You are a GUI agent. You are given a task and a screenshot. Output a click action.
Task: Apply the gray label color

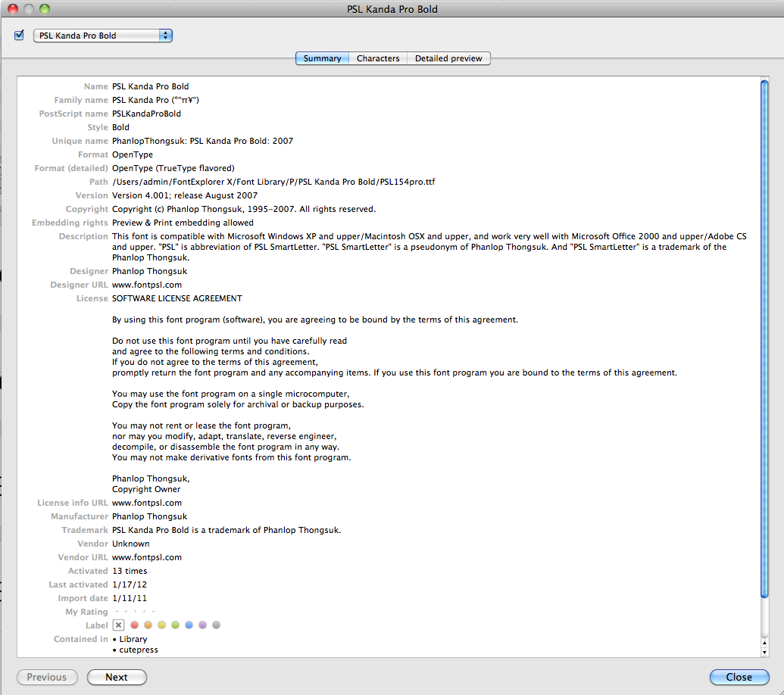[x=216, y=625]
